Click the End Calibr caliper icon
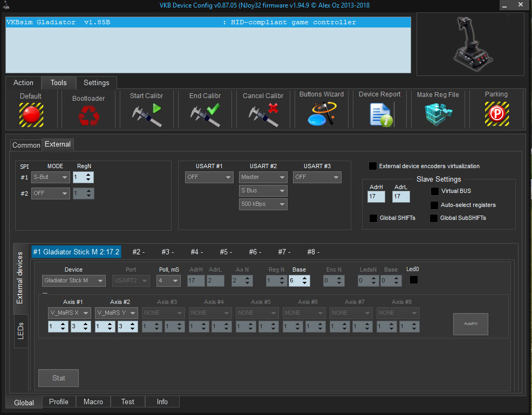Image resolution: width=532 pixels, height=415 pixels. [x=204, y=115]
